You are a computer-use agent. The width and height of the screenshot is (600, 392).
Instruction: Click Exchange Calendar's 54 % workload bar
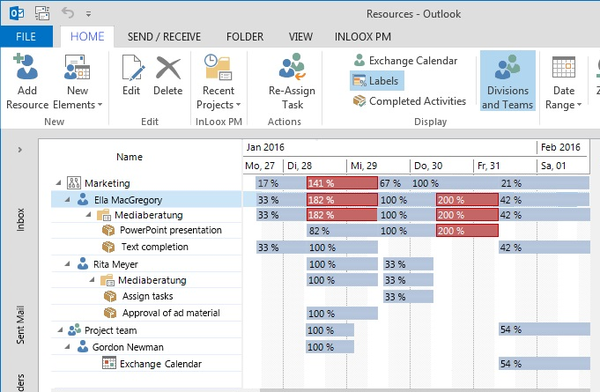545,363
